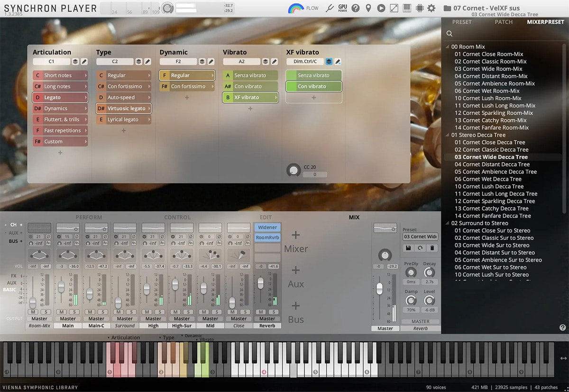Collapse the 02 Surround to Stereo group
Image resolution: width=569 pixels, height=392 pixels.
(448, 223)
